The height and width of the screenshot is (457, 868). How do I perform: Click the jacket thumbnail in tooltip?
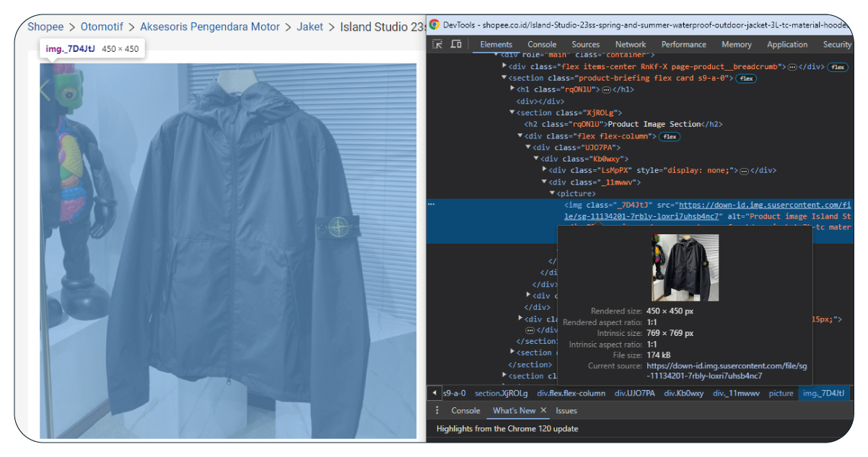pyautogui.click(x=685, y=267)
